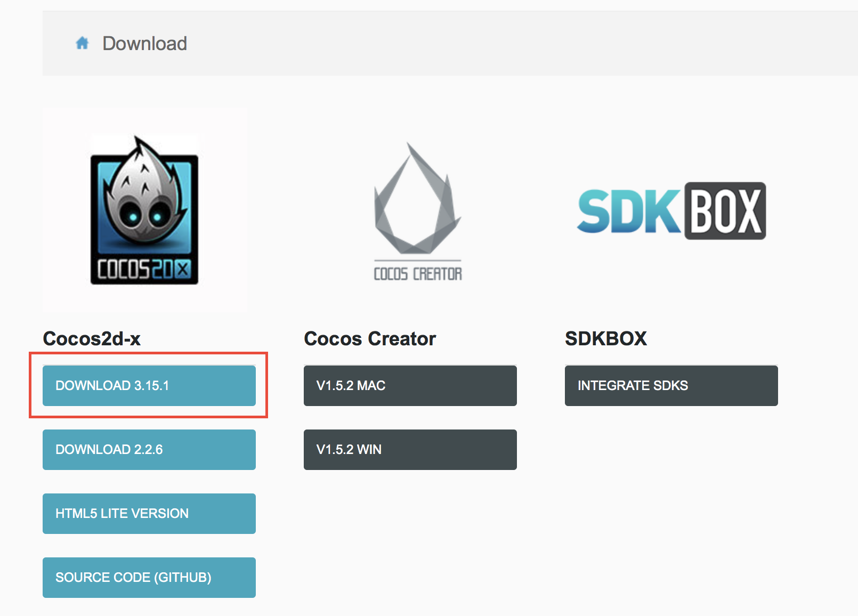
Task: Click empty area of the breadcrumb bar
Action: click(480, 44)
